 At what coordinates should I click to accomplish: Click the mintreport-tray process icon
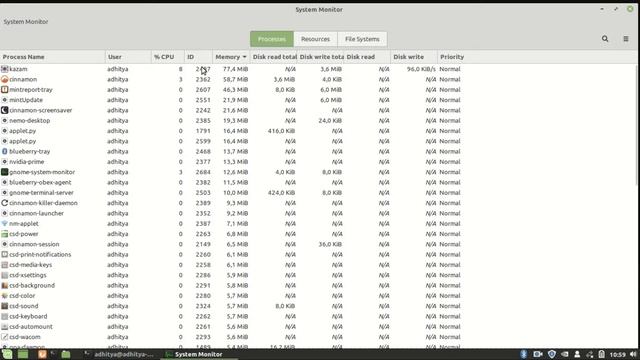4,89
